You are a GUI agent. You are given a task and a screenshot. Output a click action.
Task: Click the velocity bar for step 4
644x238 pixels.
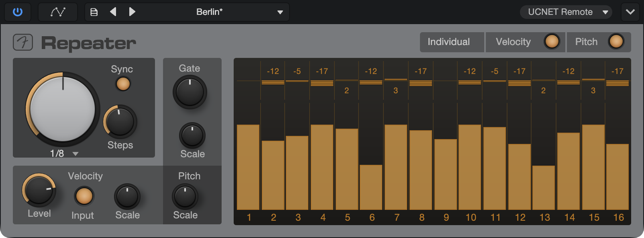322,167
